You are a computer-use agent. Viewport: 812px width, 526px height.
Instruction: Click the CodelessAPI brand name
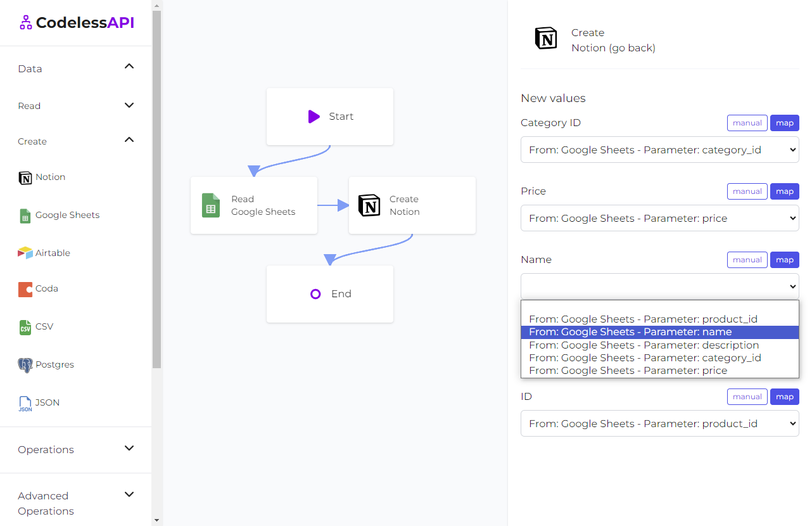pos(85,23)
